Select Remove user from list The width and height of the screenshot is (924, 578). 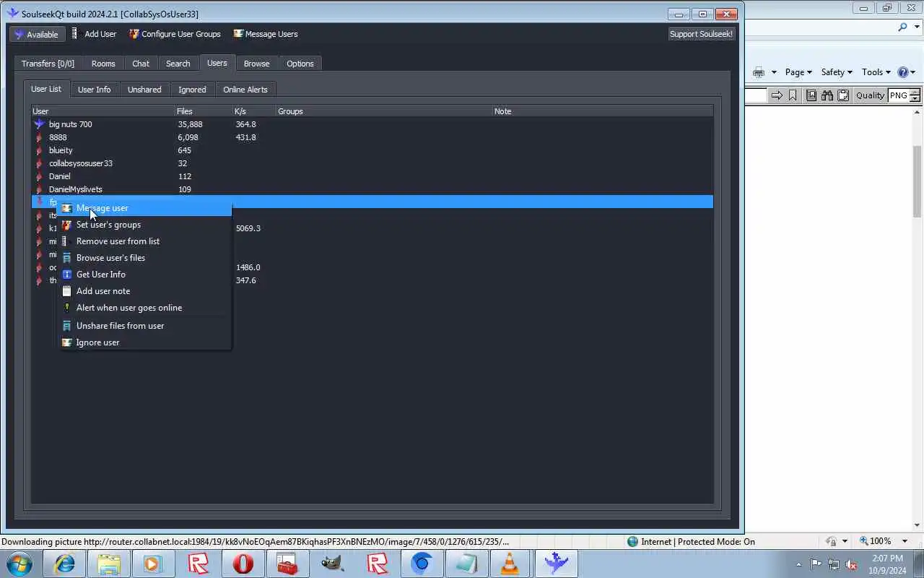point(144,241)
